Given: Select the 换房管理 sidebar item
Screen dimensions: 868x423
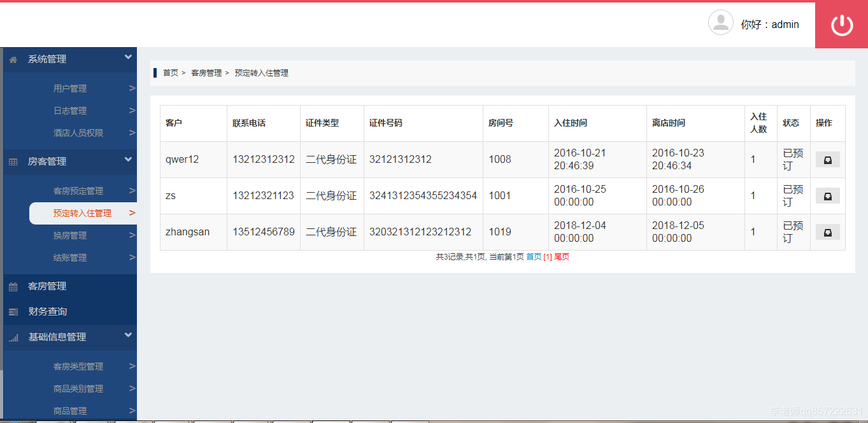Looking at the screenshot, I should pos(70,235).
